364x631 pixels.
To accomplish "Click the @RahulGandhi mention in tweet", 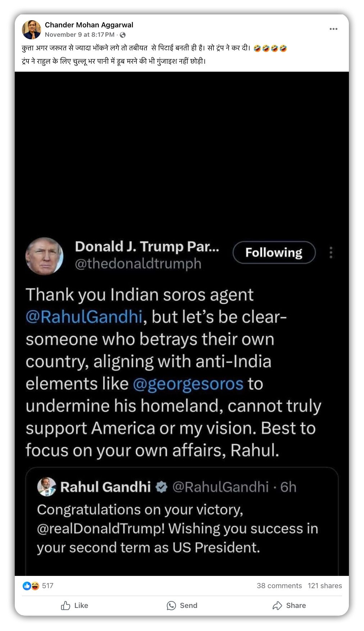I will (84, 317).
